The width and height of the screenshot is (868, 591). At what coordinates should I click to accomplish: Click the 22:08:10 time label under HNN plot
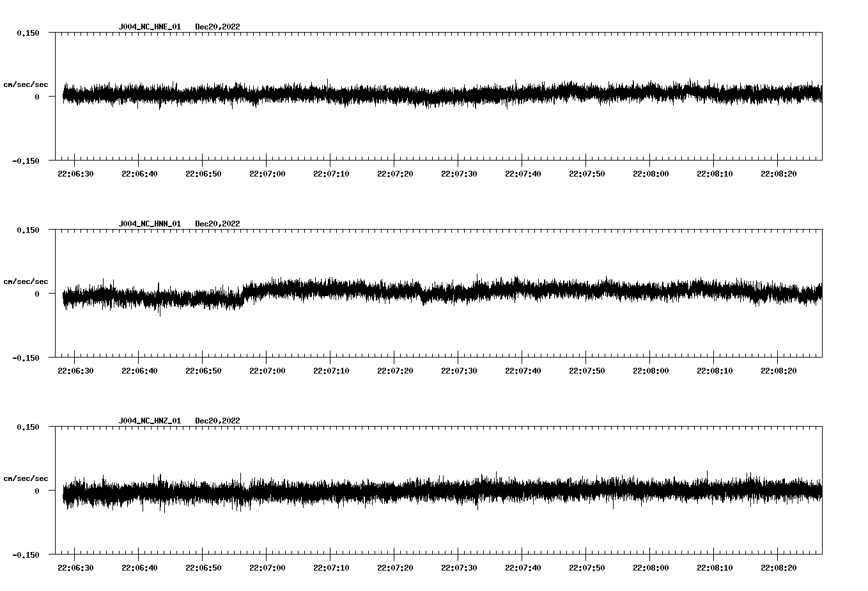tap(715, 371)
